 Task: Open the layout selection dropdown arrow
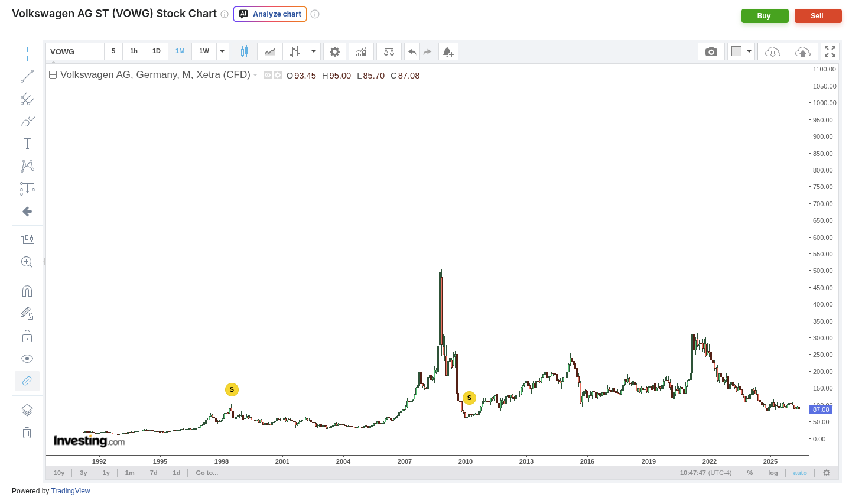(x=749, y=51)
